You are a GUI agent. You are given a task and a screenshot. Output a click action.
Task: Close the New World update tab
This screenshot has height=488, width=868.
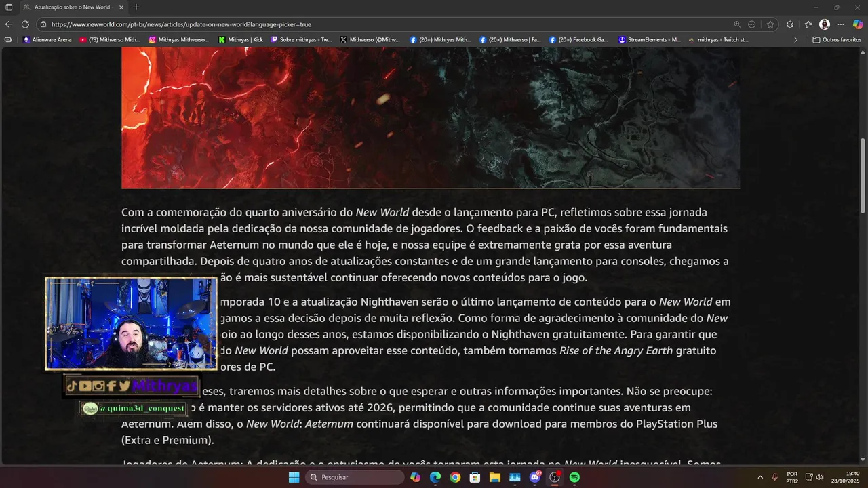121,7
